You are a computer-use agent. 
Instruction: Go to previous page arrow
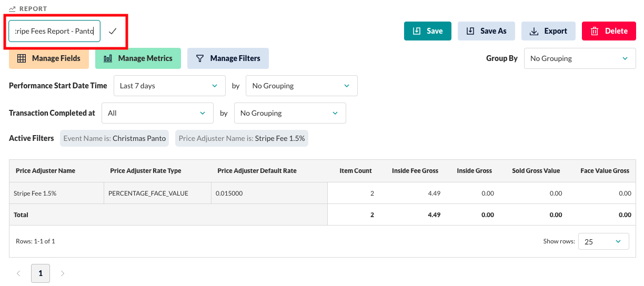[x=18, y=273]
